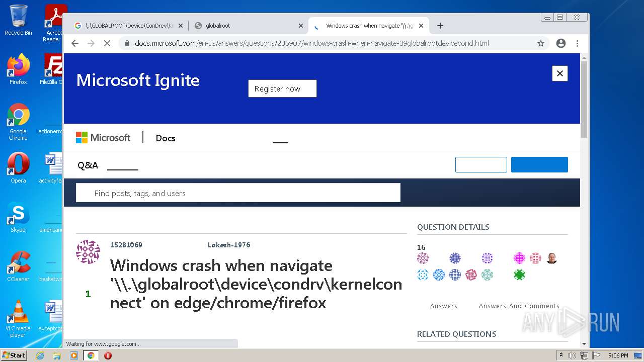Switch to the globalroot tab
This screenshot has height=362, width=644.
[249, 26]
